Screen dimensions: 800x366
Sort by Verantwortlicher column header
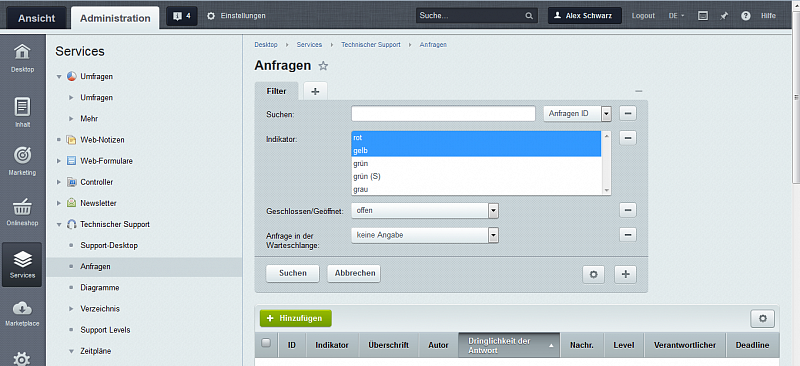coord(685,346)
